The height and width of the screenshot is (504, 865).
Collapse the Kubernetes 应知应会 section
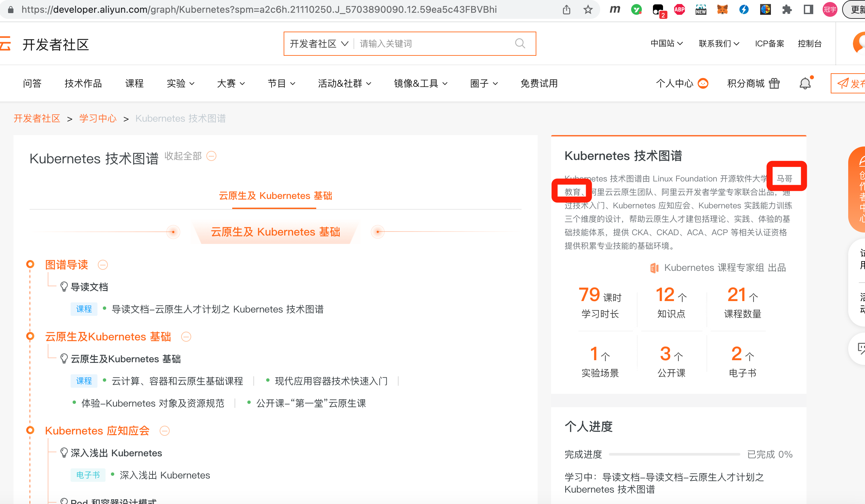point(165,431)
